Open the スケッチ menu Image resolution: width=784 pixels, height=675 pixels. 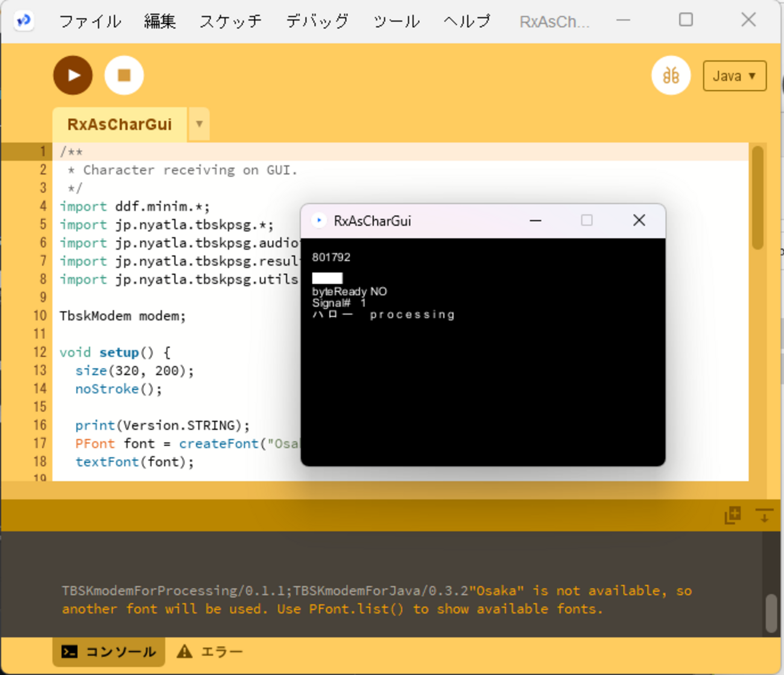(231, 22)
